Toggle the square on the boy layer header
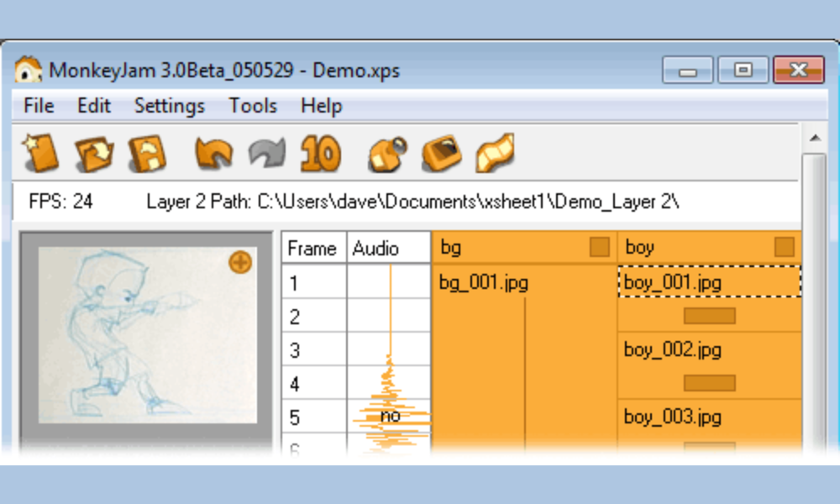The height and width of the screenshot is (504, 840). point(785,248)
